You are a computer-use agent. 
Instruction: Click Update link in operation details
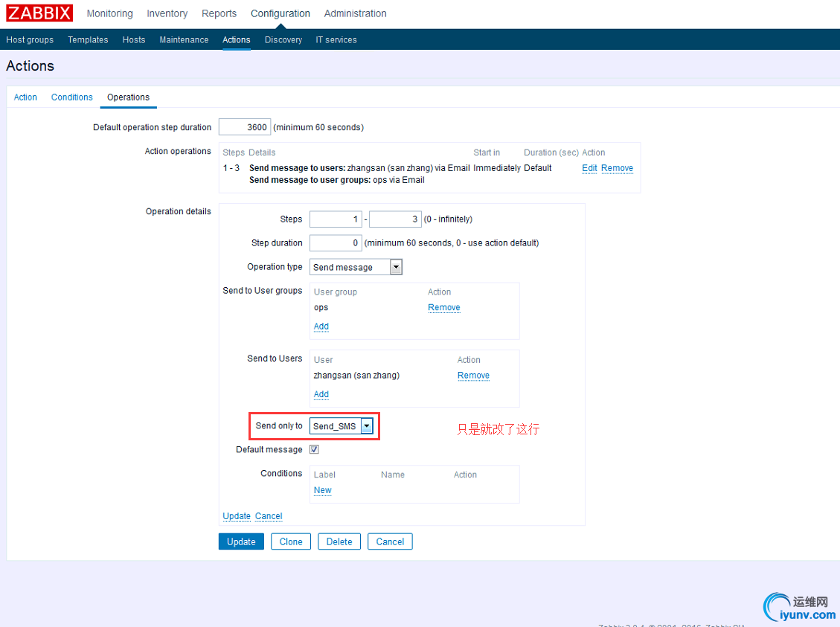(x=237, y=515)
